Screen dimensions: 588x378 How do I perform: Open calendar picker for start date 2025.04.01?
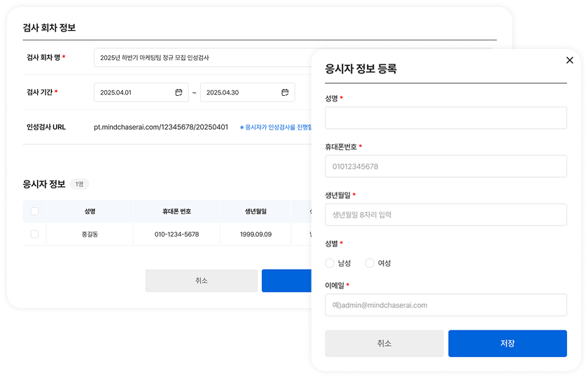(179, 92)
